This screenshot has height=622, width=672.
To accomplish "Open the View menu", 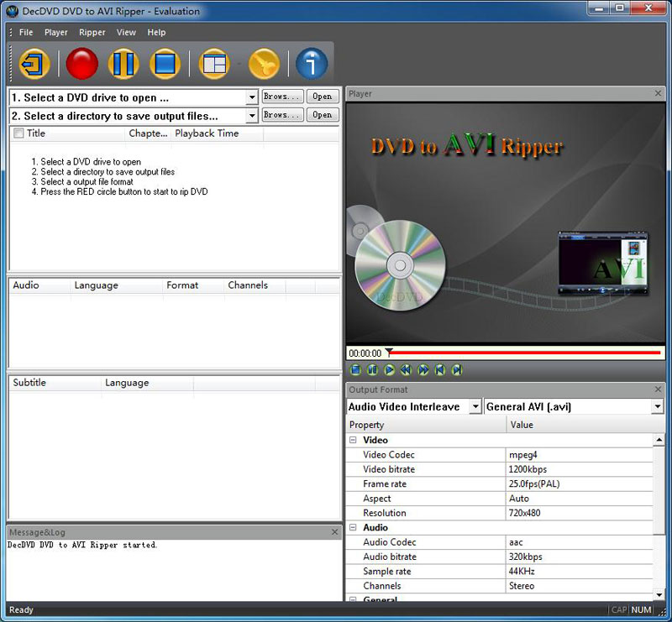I will tap(126, 32).
